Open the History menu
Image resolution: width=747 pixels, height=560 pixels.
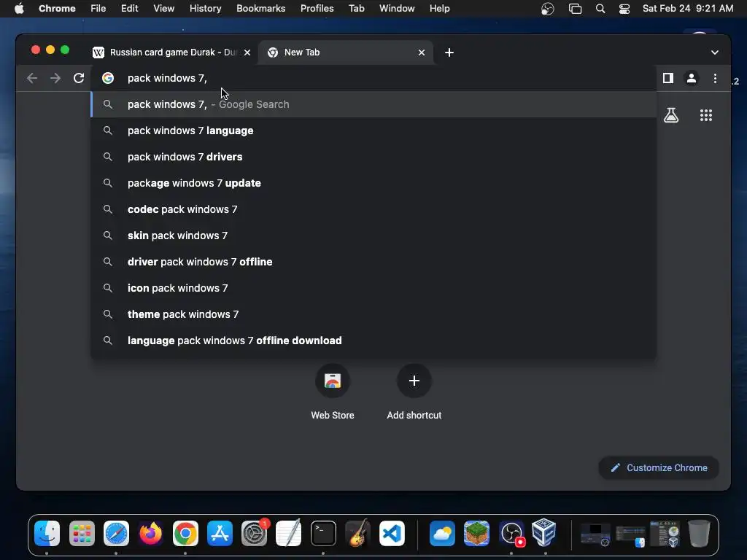tap(205, 8)
